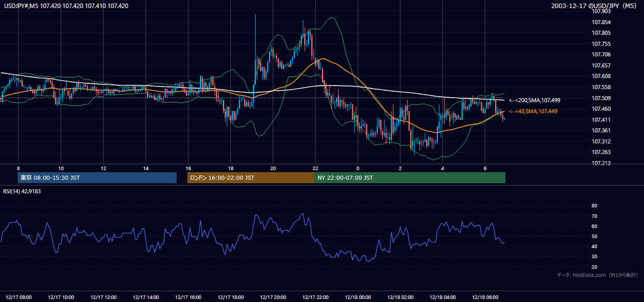The image size is (644, 302).
Task: Click RSI scale value 70
Action: (594, 216)
